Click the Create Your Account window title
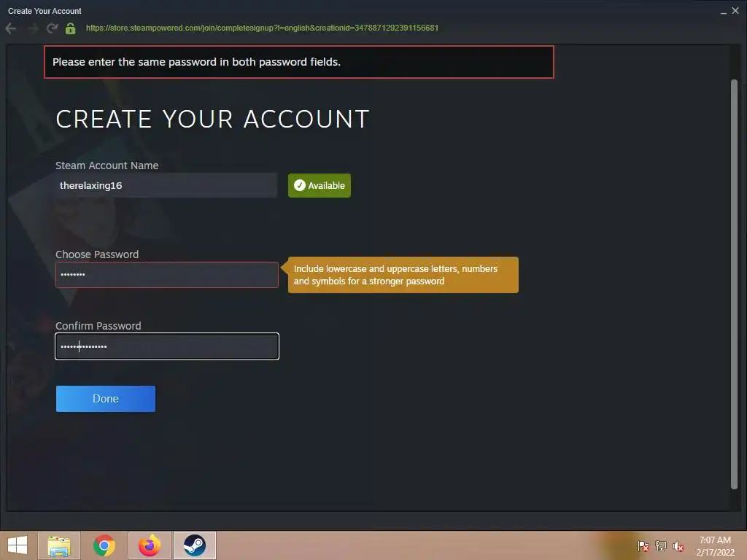This screenshot has height=560, width=747. coord(44,11)
